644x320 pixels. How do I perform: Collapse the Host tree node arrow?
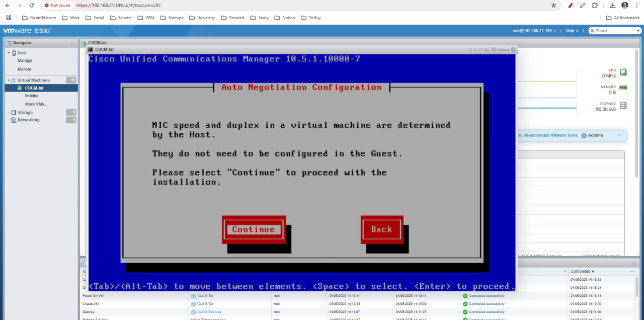point(9,53)
